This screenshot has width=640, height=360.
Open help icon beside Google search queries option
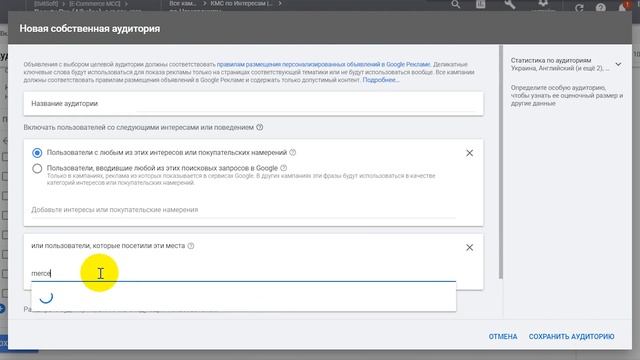284,168
